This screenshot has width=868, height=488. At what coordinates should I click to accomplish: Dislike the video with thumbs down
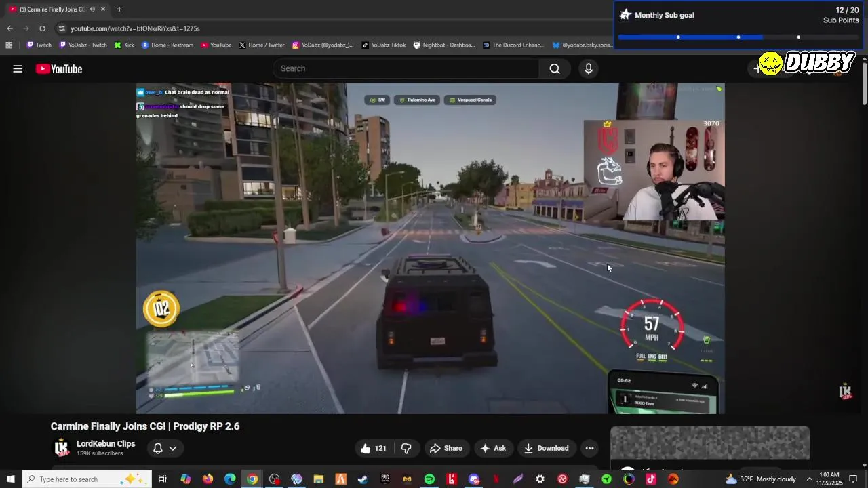(x=406, y=448)
